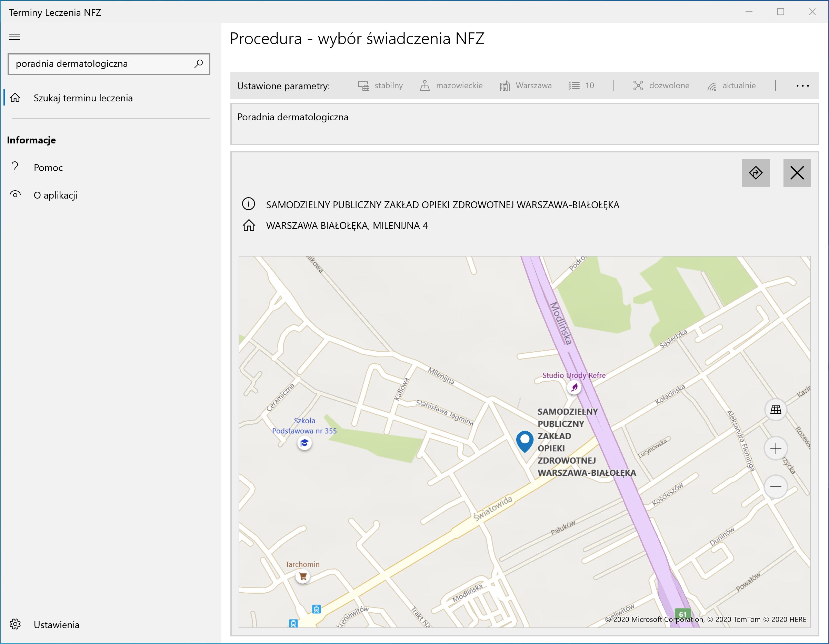Expand more parameters with three dots
The image size is (829, 644).
802,86
